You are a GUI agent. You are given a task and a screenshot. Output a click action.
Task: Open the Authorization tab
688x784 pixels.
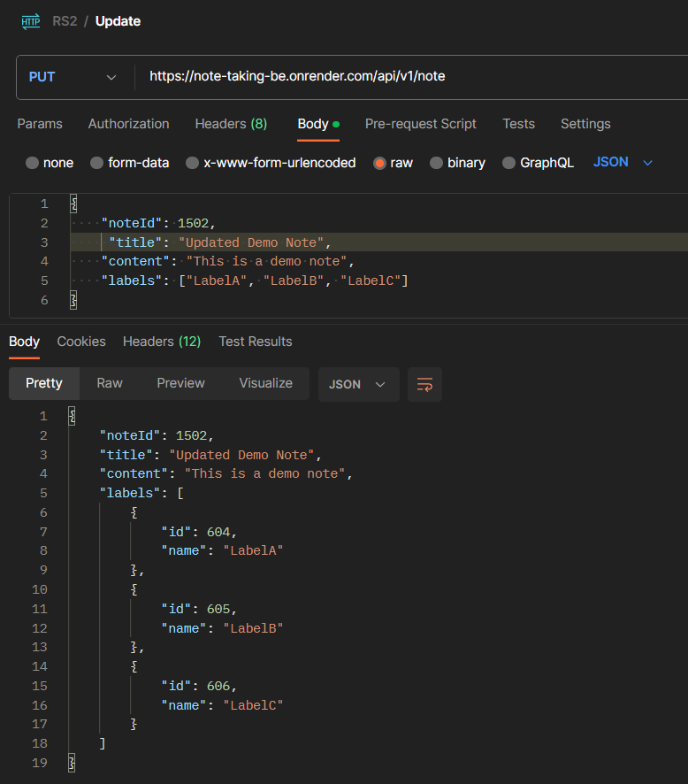pos(128,124)
